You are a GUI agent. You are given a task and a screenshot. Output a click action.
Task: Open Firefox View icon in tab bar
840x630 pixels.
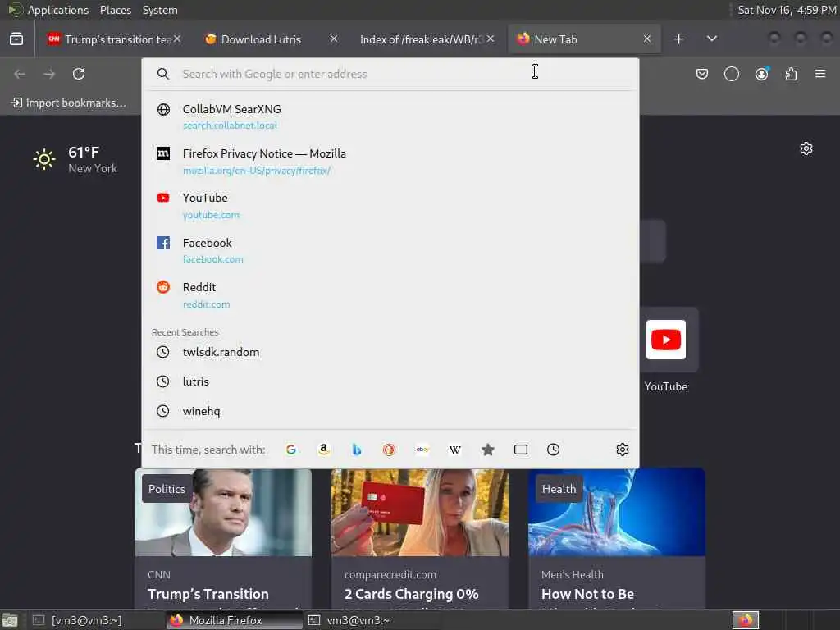[16, 39]
